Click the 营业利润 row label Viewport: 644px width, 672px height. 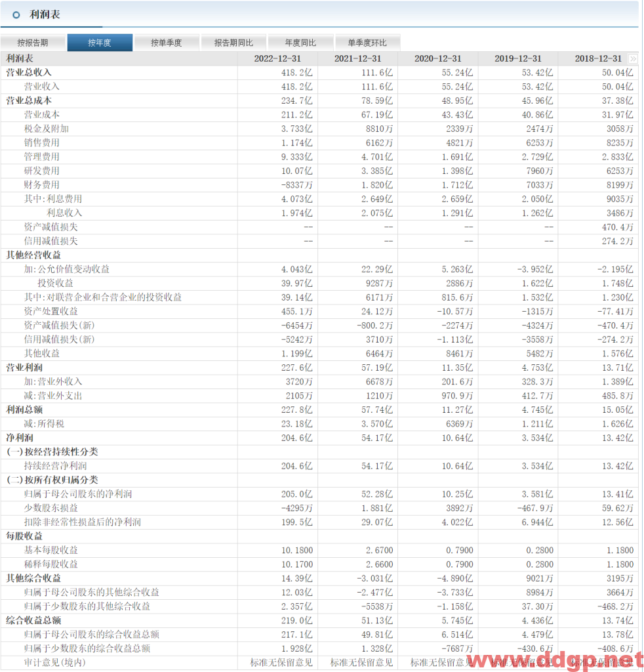24,367
